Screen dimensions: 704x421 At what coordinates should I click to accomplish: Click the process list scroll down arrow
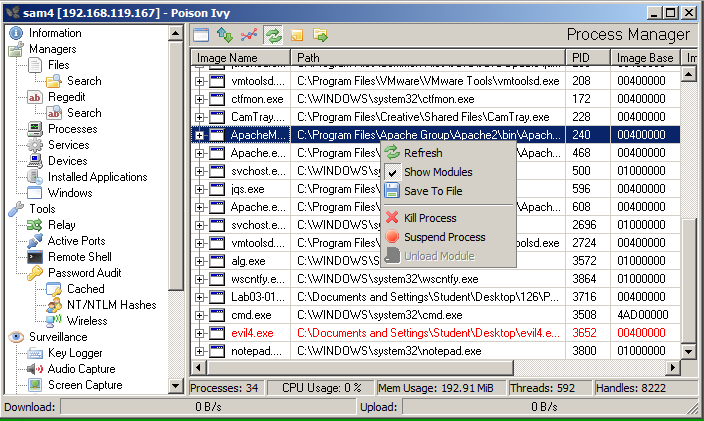688,351
